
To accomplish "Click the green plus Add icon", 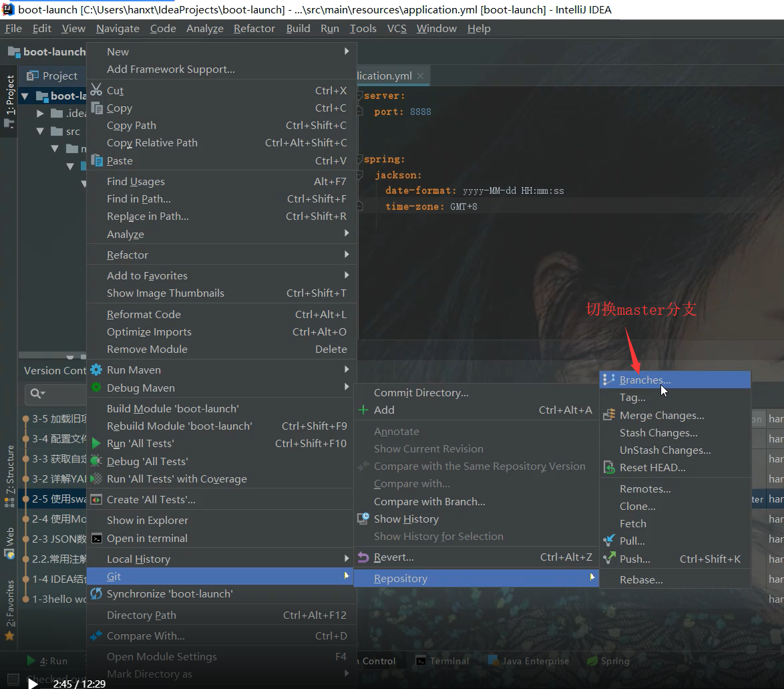I will click(363, 410).
